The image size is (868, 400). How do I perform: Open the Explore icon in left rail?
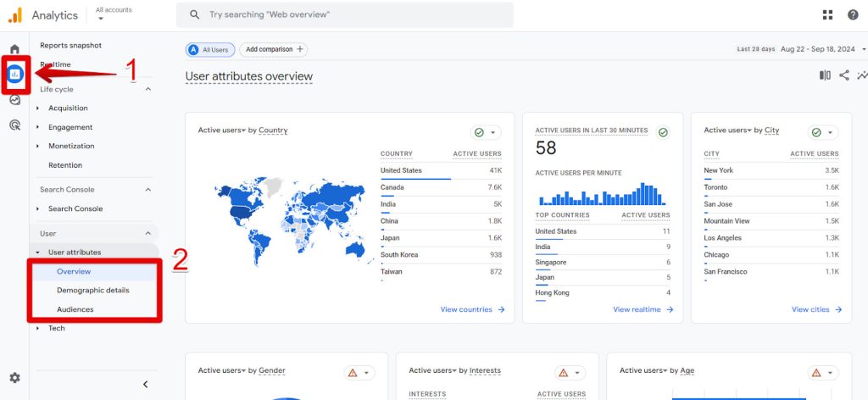click(15, 100)
